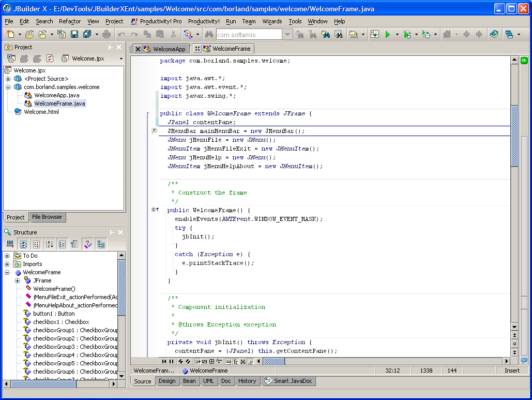The width and height of the screenshot is (532, 400).
Task: Toggle the hierarchy view button in Structure
Action: pos(75,244)
